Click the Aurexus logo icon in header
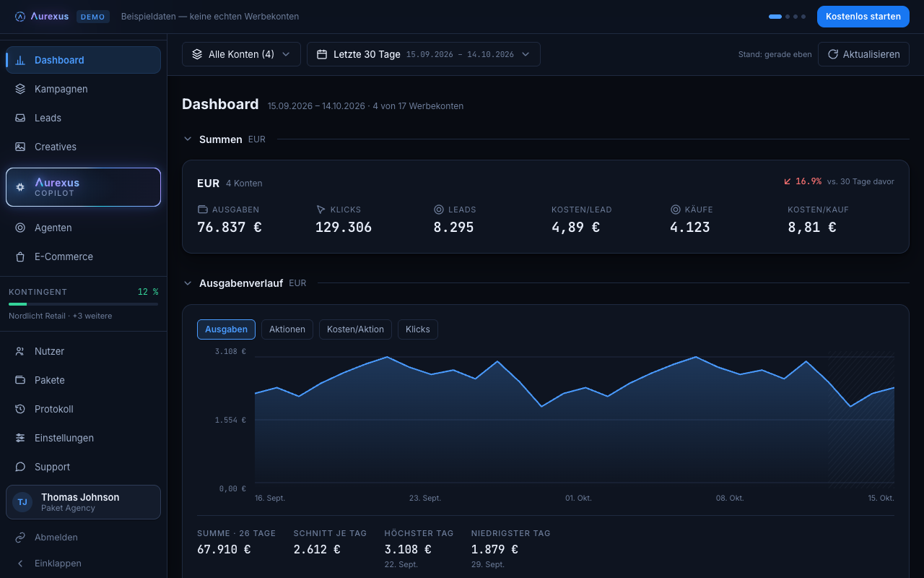924x578 pixels. pyautogui.click(x=20, y=17)
